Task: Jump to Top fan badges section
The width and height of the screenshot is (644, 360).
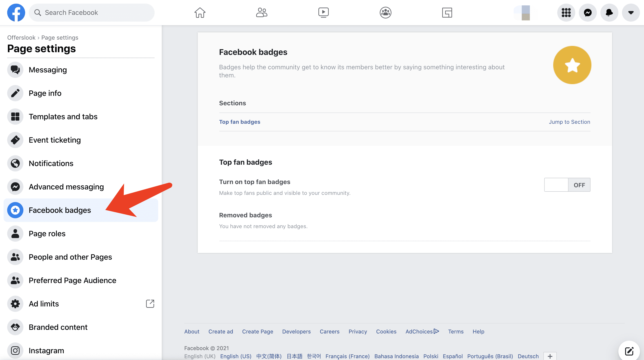Action: [x=570, y=121]
